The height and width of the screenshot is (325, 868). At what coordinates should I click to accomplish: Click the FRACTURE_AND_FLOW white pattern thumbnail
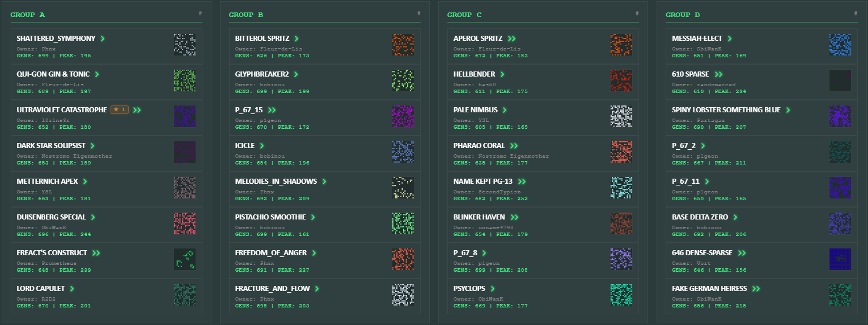click(x=403, y=295)
